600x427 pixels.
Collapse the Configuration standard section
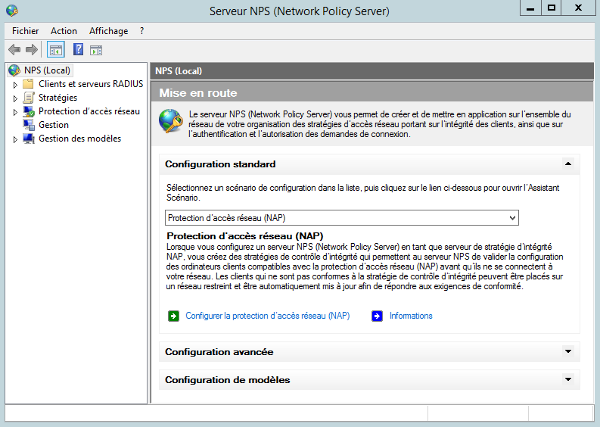pos(567,163)
